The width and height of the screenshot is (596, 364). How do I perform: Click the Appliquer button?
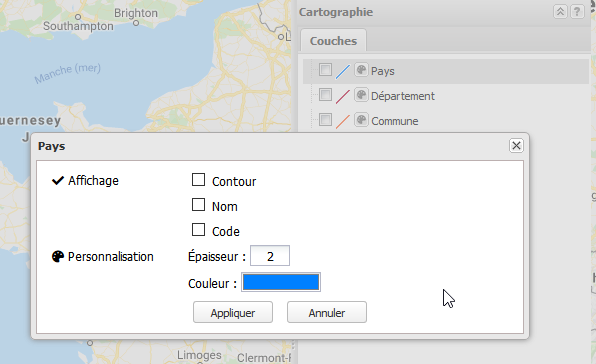233,312
